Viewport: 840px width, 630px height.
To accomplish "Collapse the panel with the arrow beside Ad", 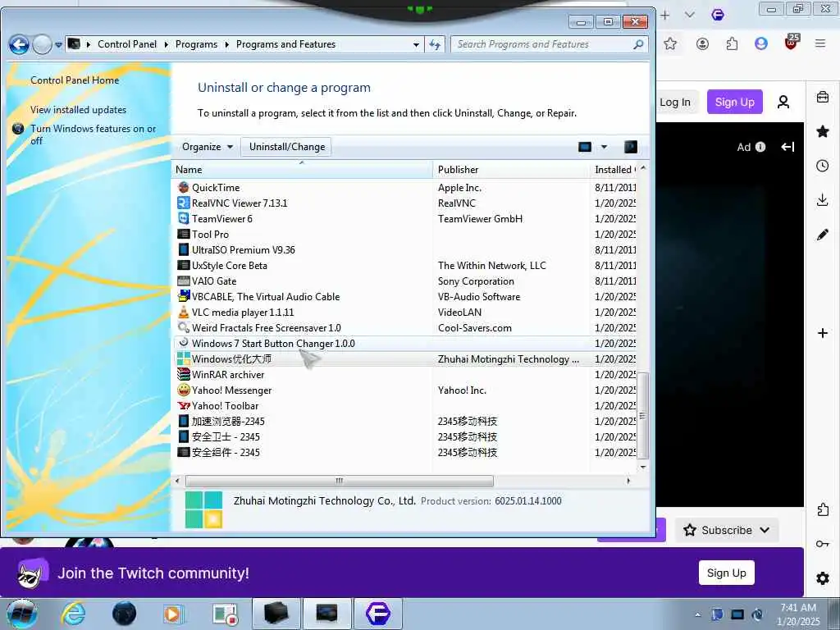I will [787, 147].
